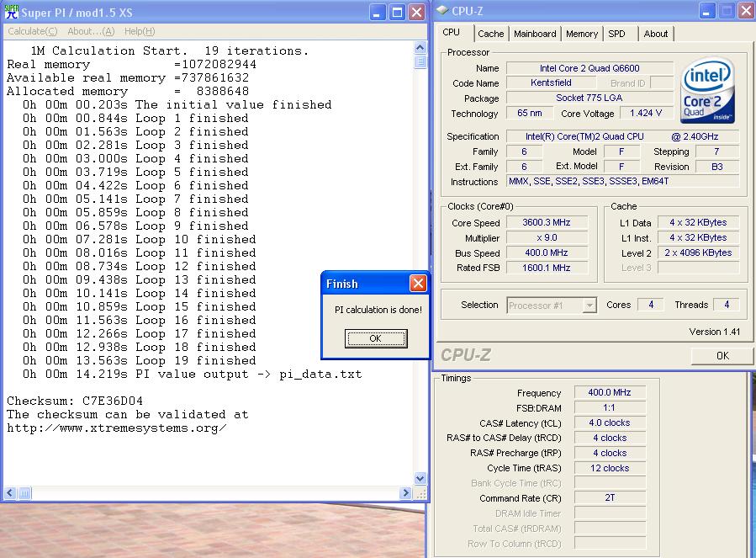Viewport: 756px width, 558px height.
Task: Click the Package value 'Socket 775 LGA'
Action: (x=589, y=98)
